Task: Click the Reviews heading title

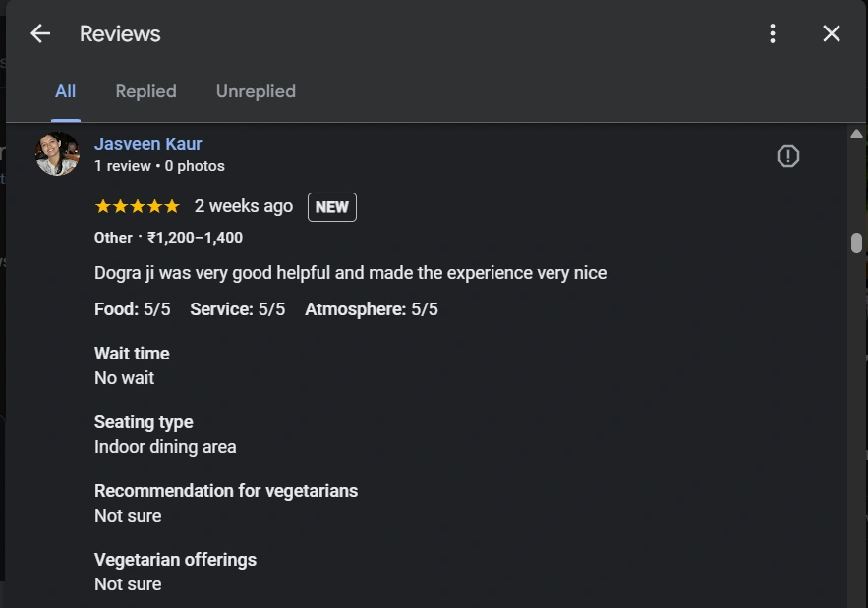Action: (x=120, y=33)
